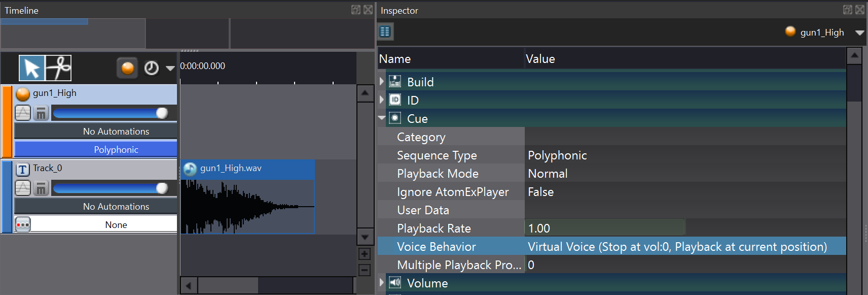The width and height of the screenshot is (868, 295).
Task: Click the automation icon on gun1_High track
Action: [x=23, y=113]
